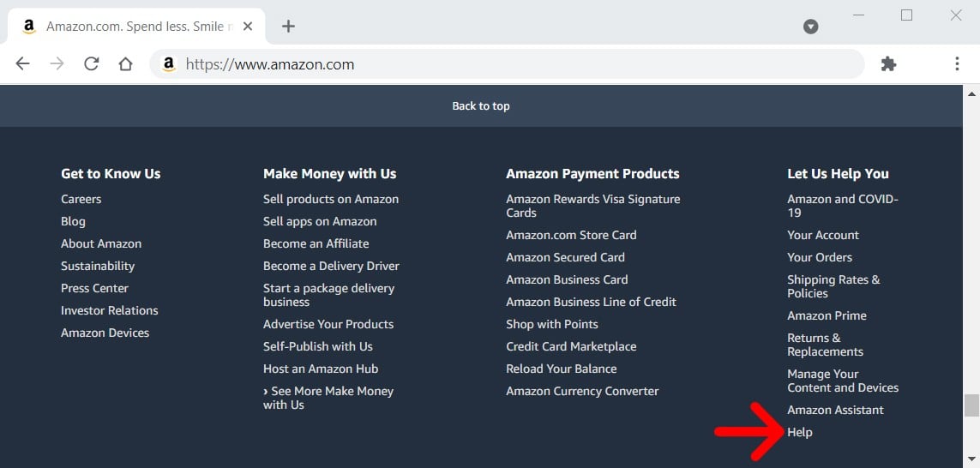Viewport: 980px width, 468px height.
Task: Click the browser forward arrow
Action: pyautogui.click(x=57, y=64)
